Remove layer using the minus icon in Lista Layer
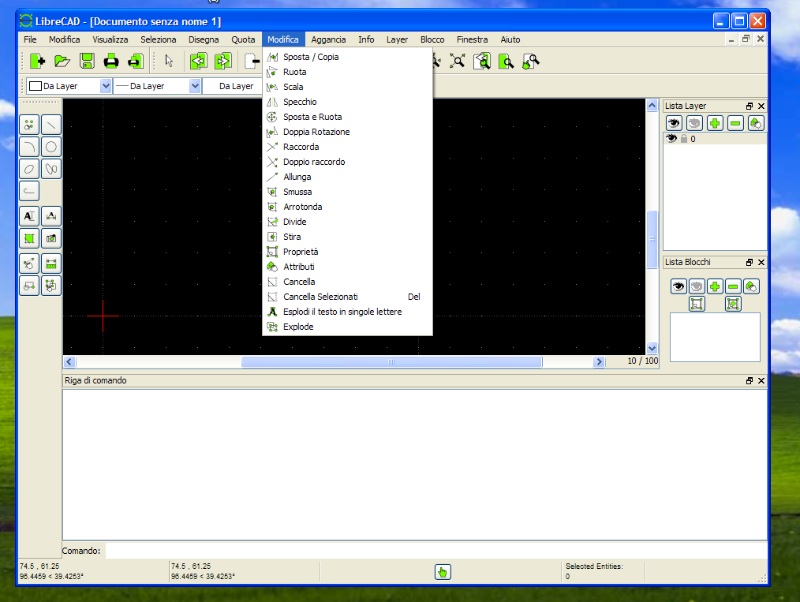 point(735,123)
